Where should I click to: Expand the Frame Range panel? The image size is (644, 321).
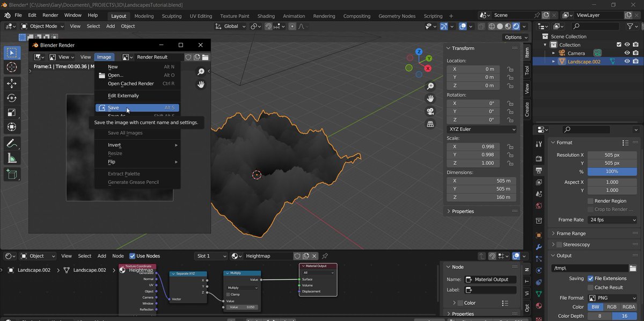pos(571,234)
